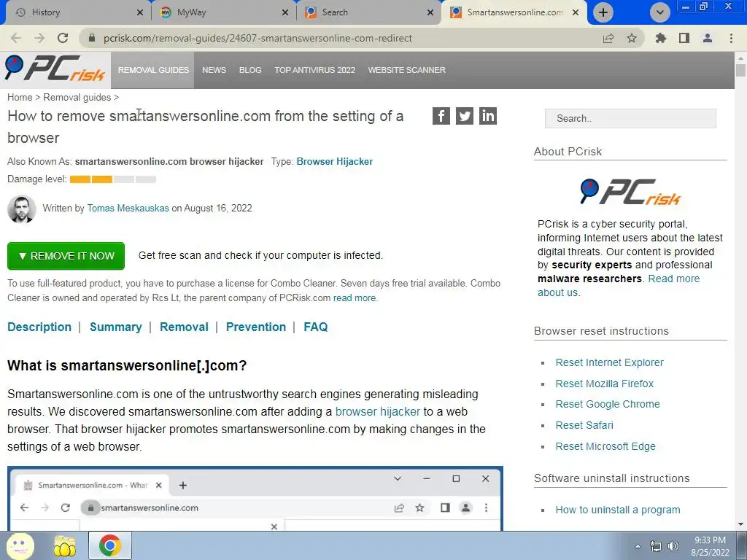The image size is (747, 560).
Task: Show hidden tray icons arrow
Action: (638, 546)
